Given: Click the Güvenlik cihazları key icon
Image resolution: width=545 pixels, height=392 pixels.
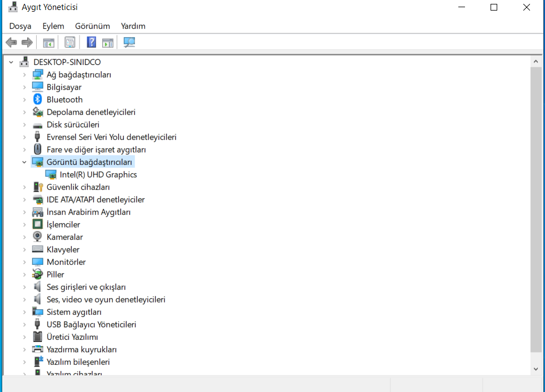Looking at the screenshot, I should tap(38, 187).
